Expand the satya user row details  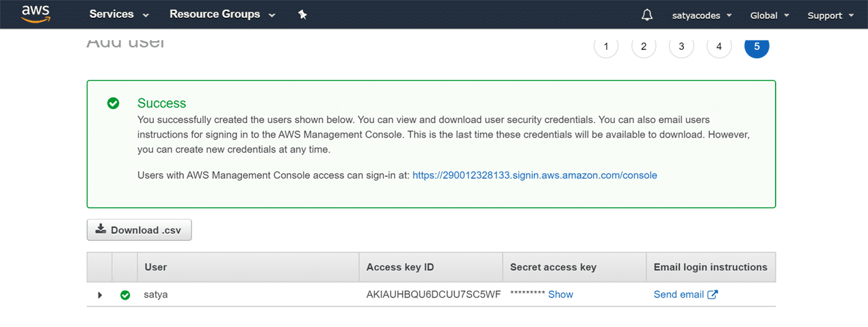point(100,295)
